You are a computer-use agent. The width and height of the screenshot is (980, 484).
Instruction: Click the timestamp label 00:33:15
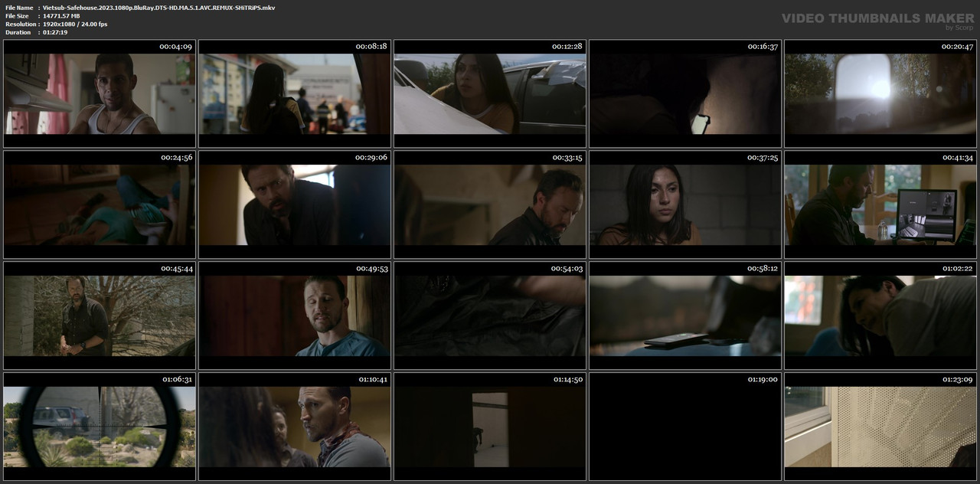[567, 158]
